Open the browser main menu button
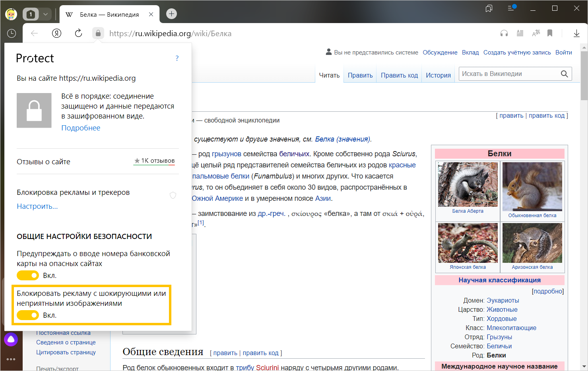 pyautogui.click(x=511, y=8)
